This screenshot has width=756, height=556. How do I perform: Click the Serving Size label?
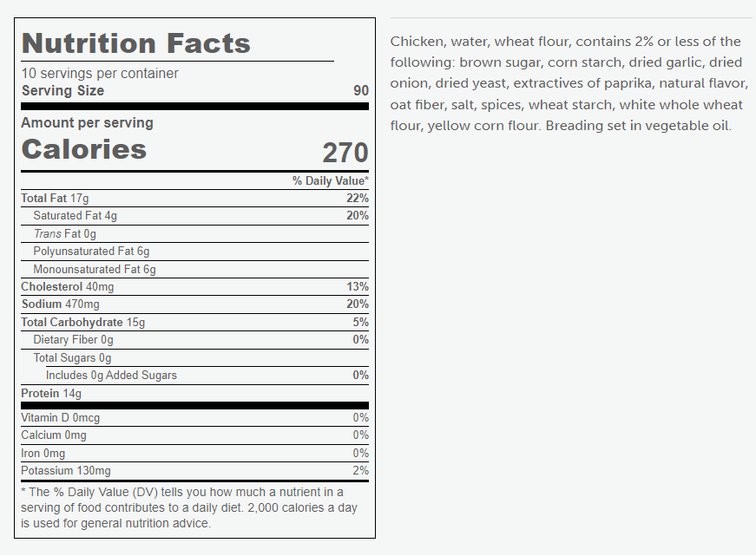point(62,90)
